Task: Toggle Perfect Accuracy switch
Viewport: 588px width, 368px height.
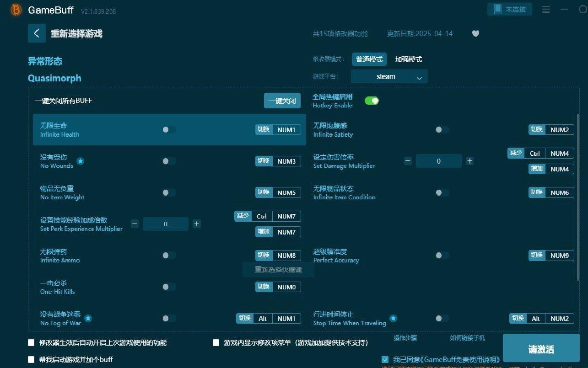Action: coord(442,255)
